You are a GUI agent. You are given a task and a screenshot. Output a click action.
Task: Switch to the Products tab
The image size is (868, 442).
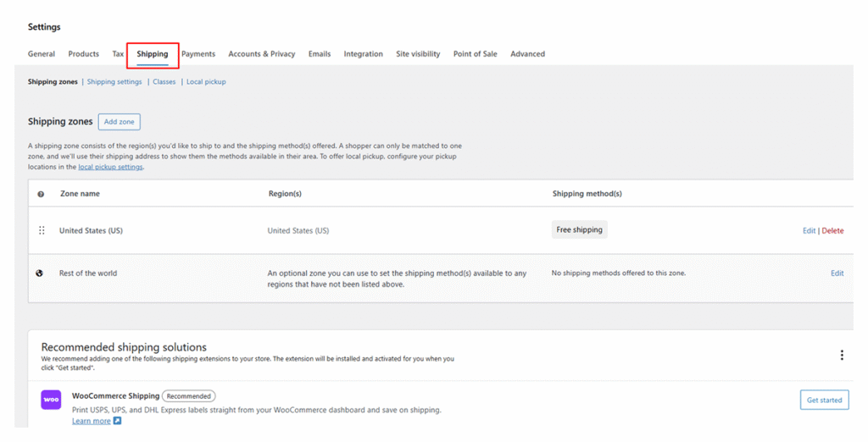[83, 54]
